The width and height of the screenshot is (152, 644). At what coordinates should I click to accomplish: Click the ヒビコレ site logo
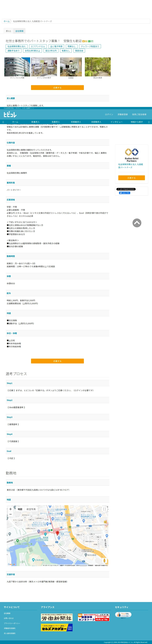coord(10,115)
